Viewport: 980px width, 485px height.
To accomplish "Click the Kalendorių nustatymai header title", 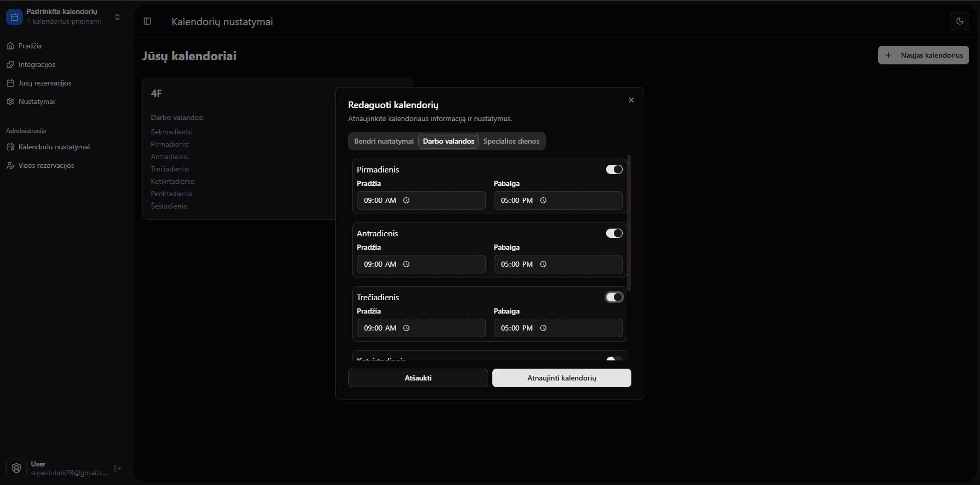I will point(222,22).
